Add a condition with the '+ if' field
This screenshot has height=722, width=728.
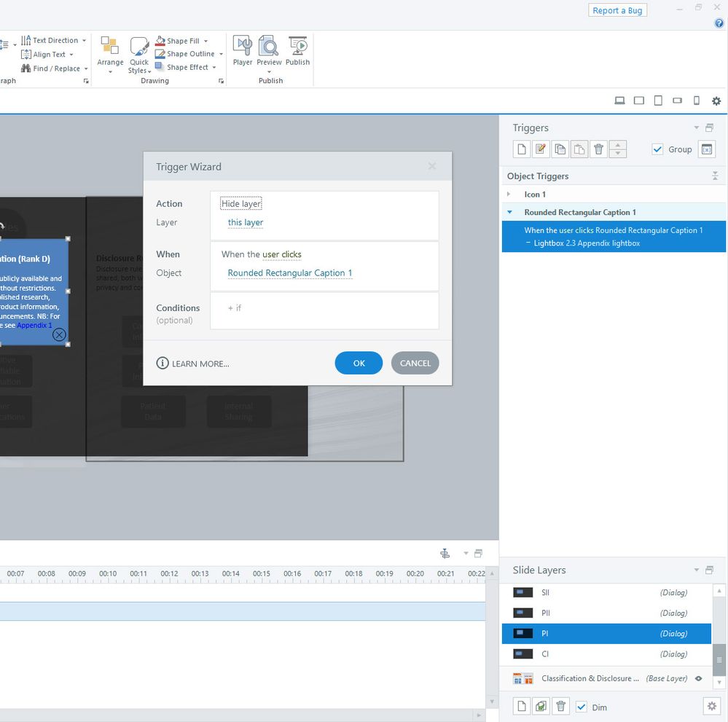(235, 308)
